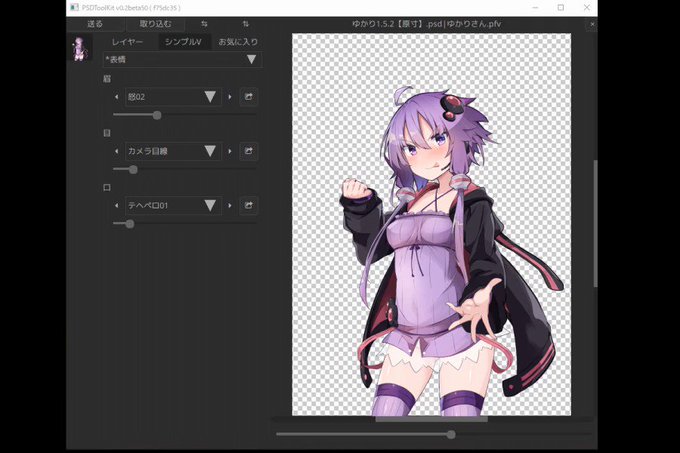Switch to the シンプルV tab
This screenshot has width=680, height=453.
183,42
